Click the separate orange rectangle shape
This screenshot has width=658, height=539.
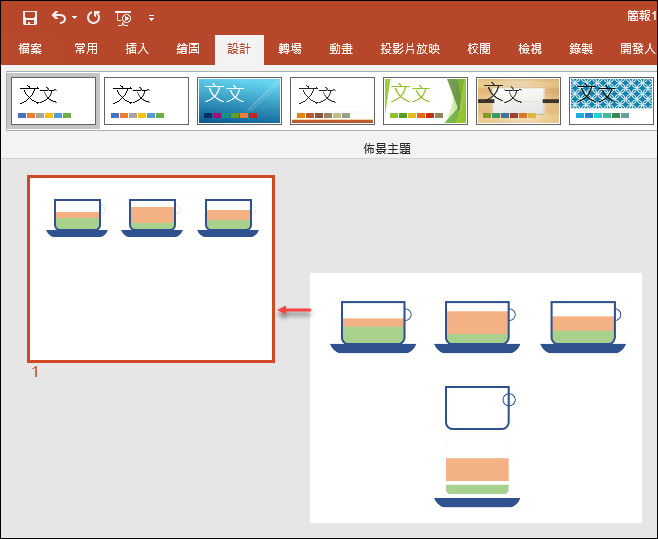click(x=477, y=469)
